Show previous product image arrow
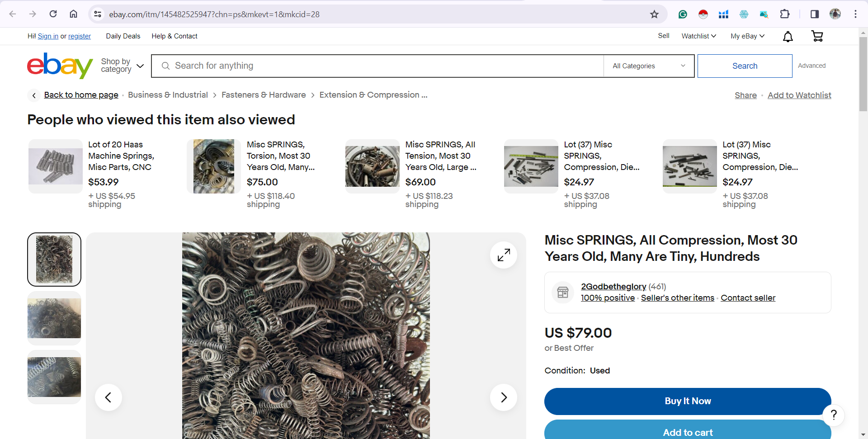Screen dimensions: 868x439 108,397
